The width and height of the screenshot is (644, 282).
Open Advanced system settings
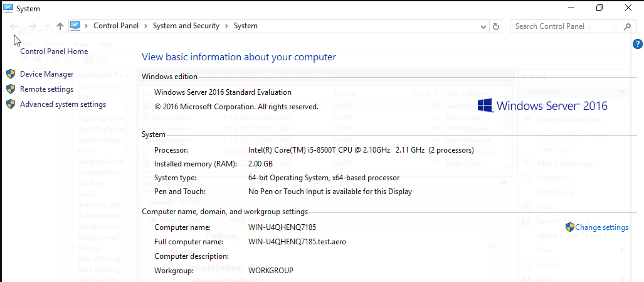coord(63,104)
